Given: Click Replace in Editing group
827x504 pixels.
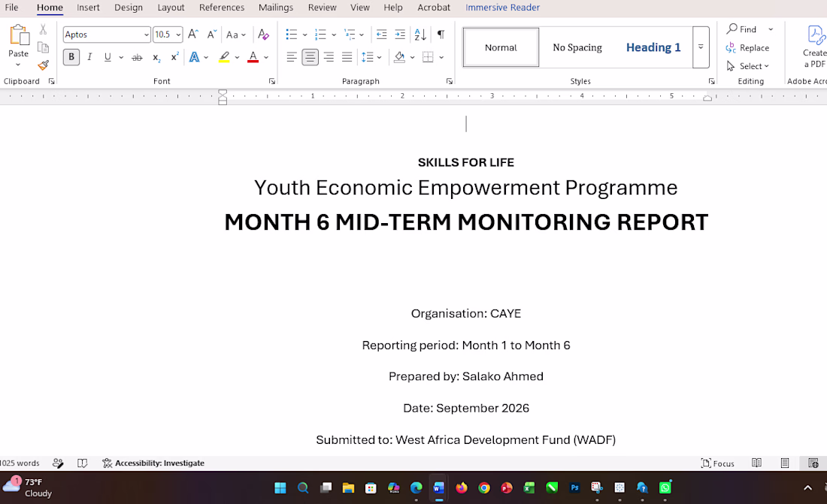Looking at the screenshot, I should (748, 47).
